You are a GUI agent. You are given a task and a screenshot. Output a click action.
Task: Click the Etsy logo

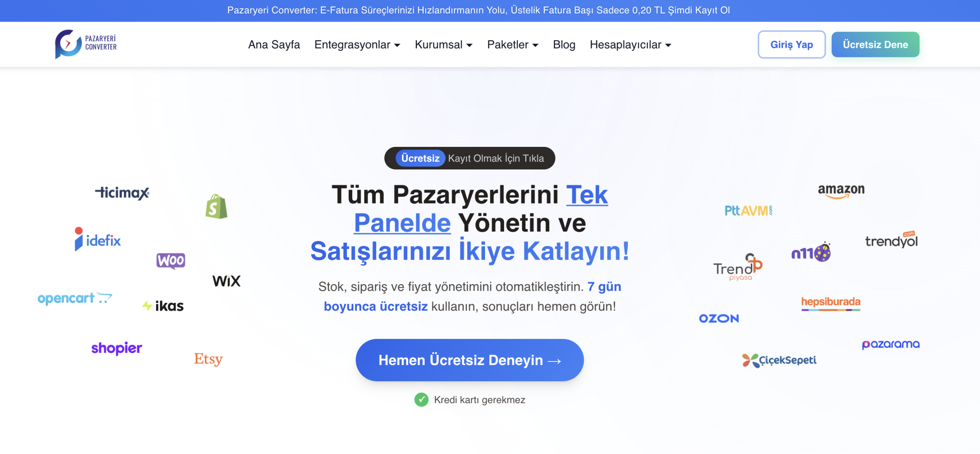click(x=208, y=359)
